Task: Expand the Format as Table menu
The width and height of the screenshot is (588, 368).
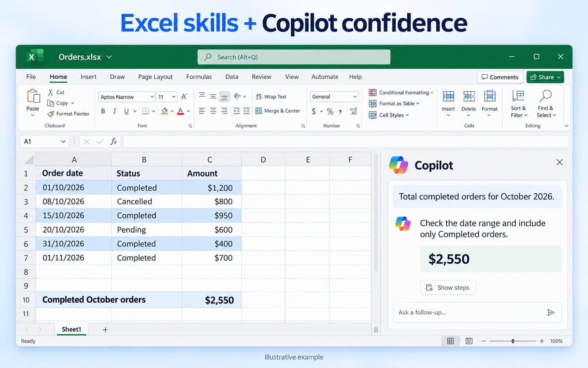Action: point(394,104)
